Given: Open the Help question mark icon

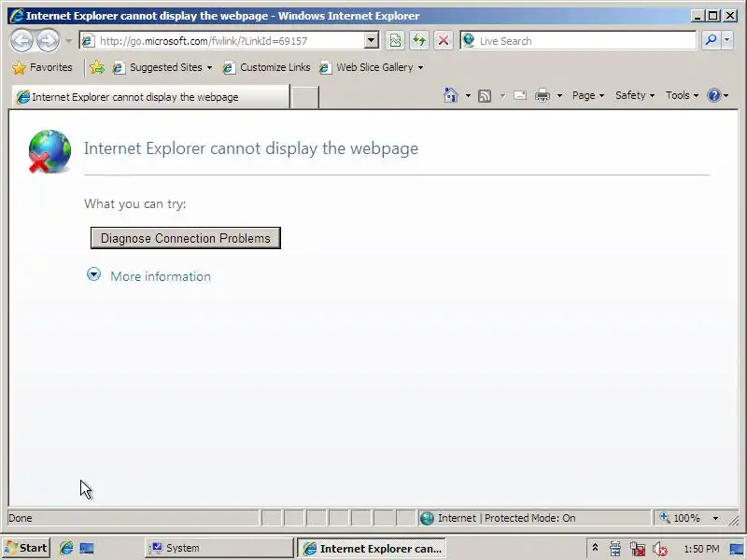Looking at the screenshot, I should pos(713,95).
